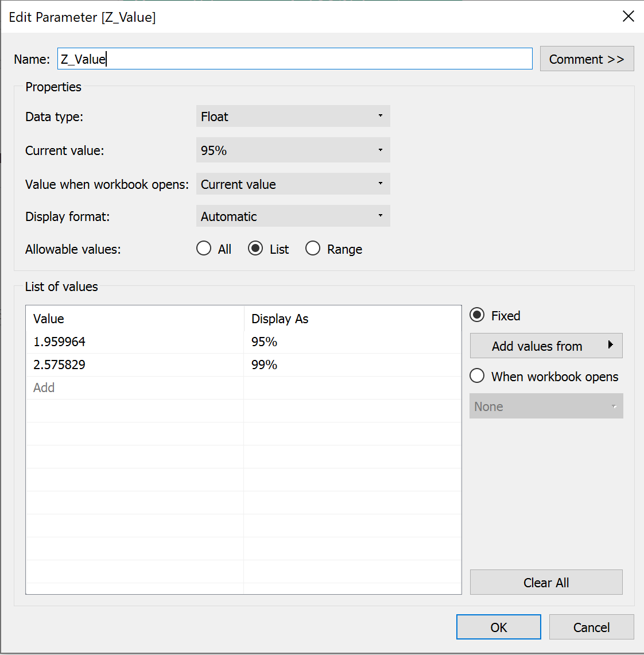The image size is (644, 655).
Task: Confirm changes with the OK button
Action: pos(498,627)
